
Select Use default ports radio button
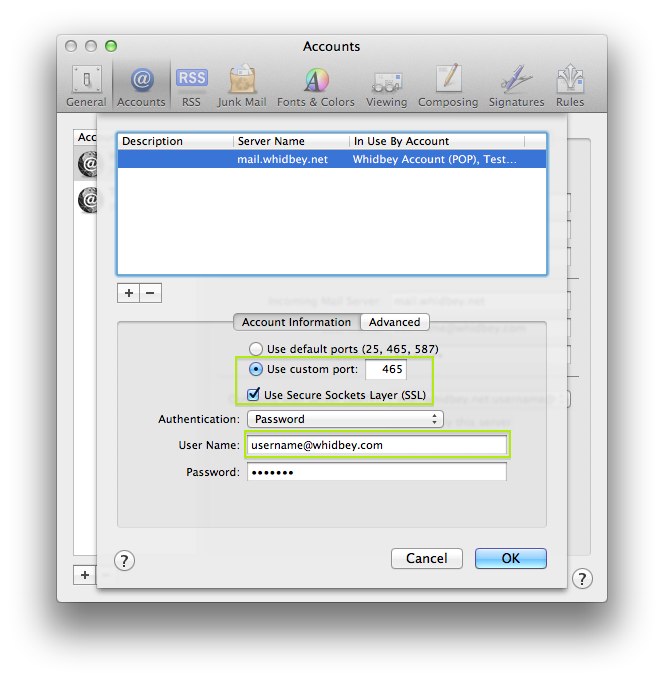click(x=256, y=349)
